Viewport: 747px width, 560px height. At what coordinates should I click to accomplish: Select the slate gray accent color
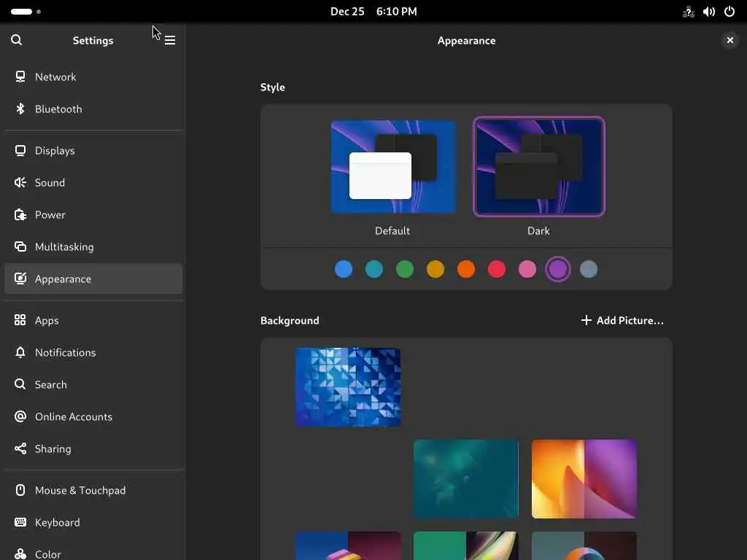pyautogui.click(x=589, y=269)
